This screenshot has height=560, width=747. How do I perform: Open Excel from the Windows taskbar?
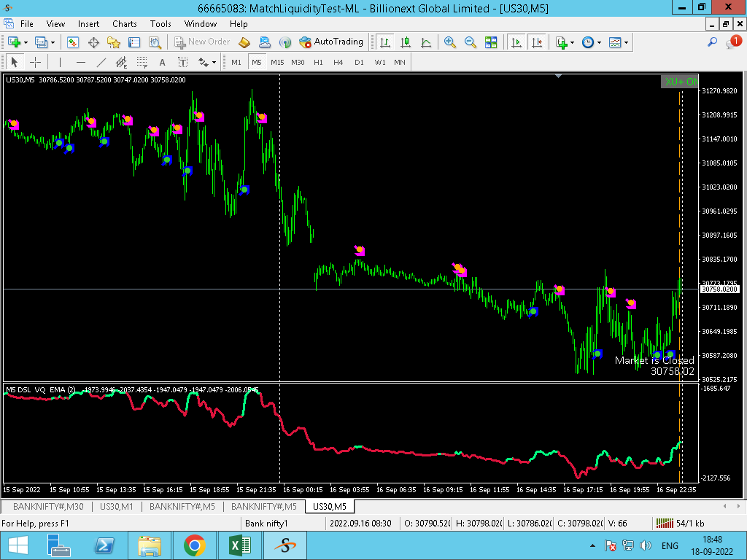coord(239,545)
